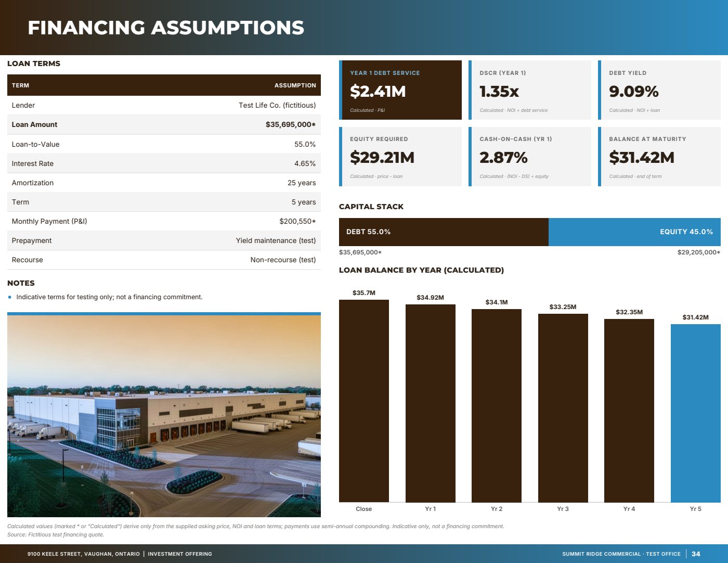Select the "DEBT 55.0%" capital stack segment
728x563 pixels.
444,232
